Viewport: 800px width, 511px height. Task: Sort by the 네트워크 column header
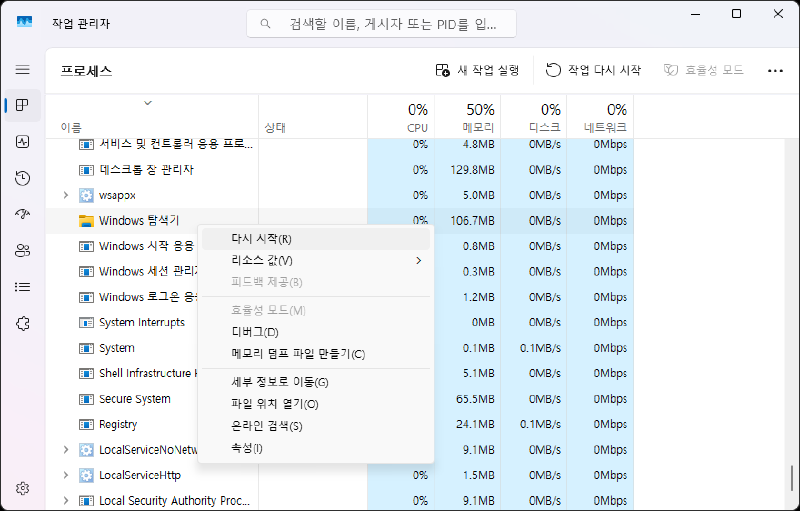coord(600,117)
